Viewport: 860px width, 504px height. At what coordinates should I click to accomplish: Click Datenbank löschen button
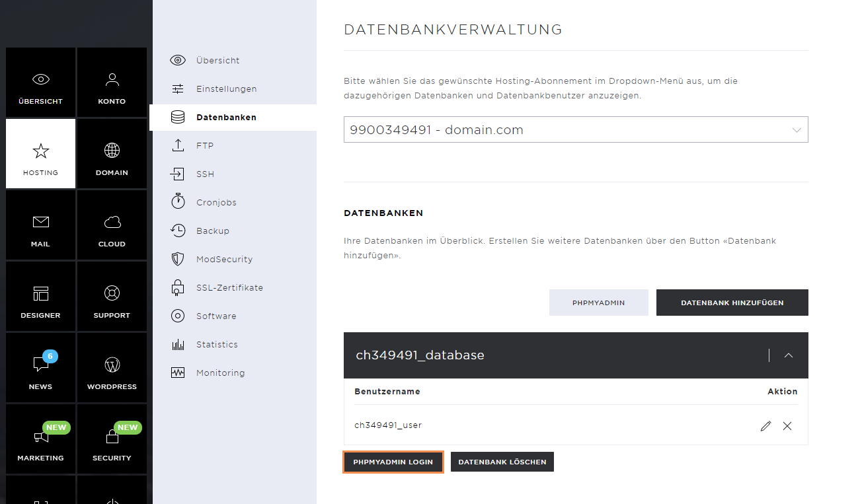tap(502, 462)
